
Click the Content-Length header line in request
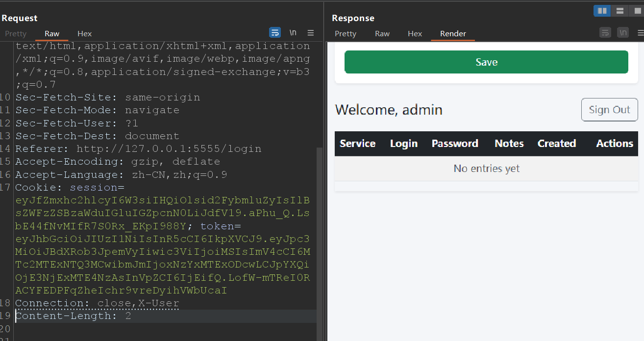pos(73,316)
